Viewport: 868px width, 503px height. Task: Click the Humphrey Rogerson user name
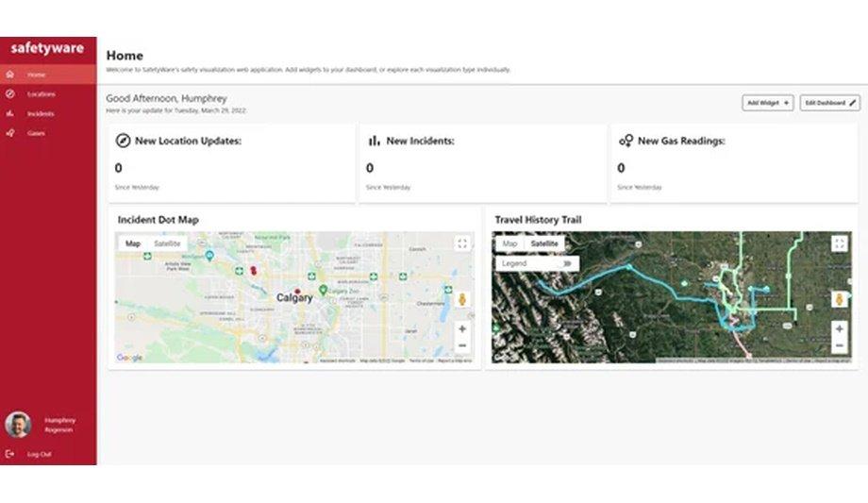point(59,425)
